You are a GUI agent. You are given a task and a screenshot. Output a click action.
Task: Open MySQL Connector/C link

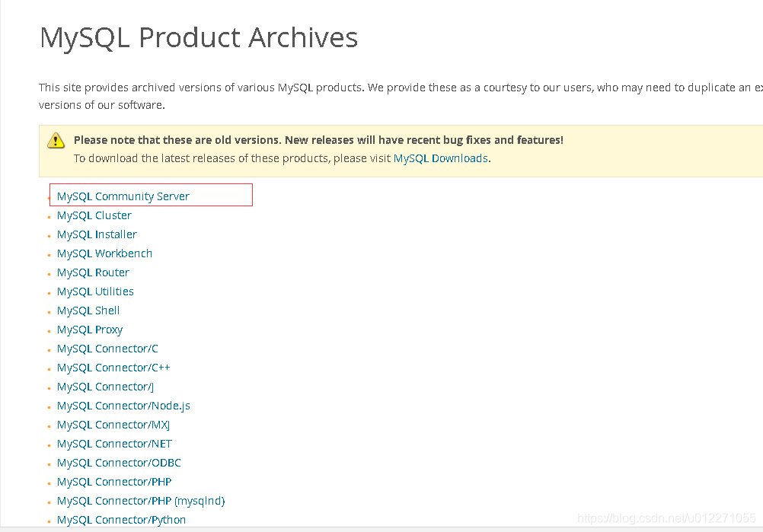tap(107, 349)
